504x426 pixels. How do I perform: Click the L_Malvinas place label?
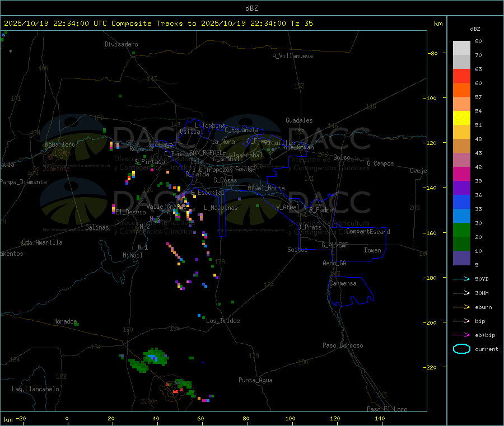coord(221,208)
